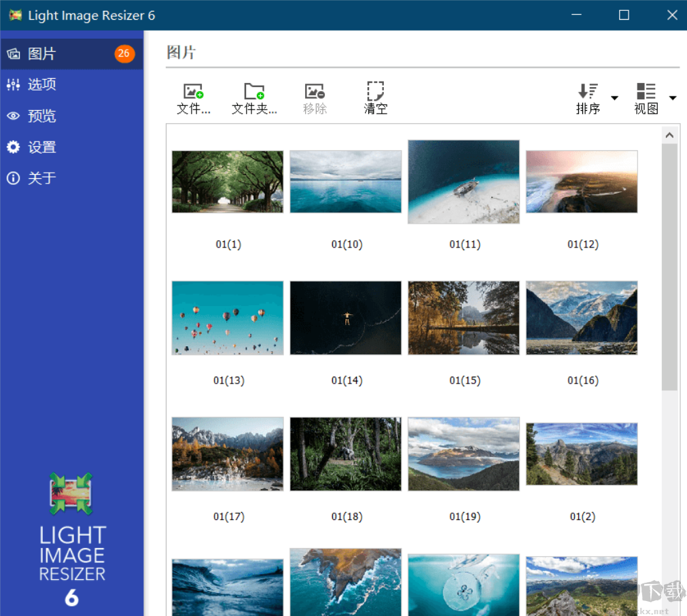The height and width of the screenshot is (616, 687).
Task: Expand the view mode dropdown arrow
Action: (672, 99)
